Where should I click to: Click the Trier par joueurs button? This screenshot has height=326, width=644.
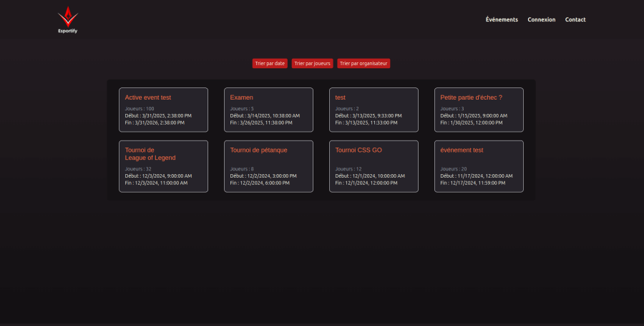[312, 63]
